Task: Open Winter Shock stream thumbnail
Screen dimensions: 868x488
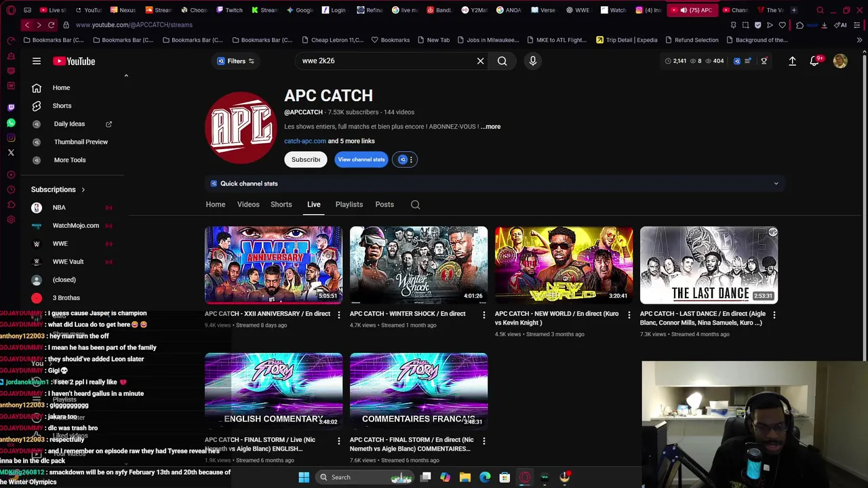Action: 418,265
